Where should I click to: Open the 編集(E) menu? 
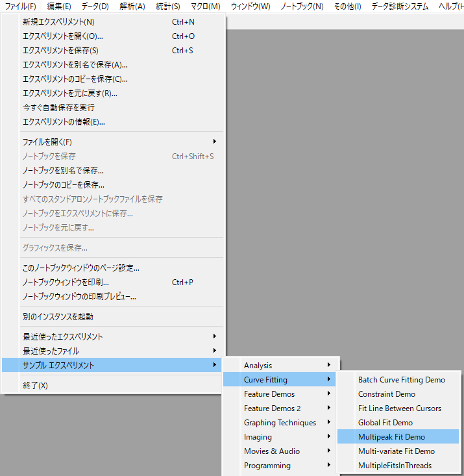tap(59, 6)
